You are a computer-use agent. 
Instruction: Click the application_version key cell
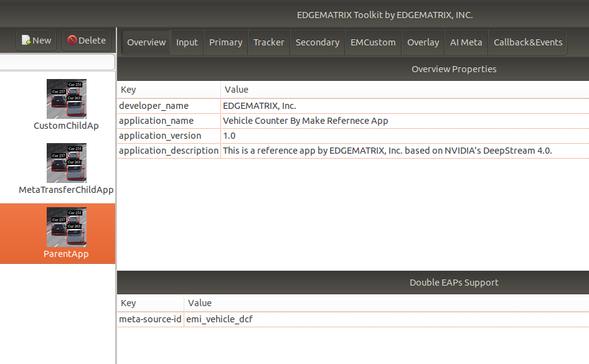coord(169,136)
